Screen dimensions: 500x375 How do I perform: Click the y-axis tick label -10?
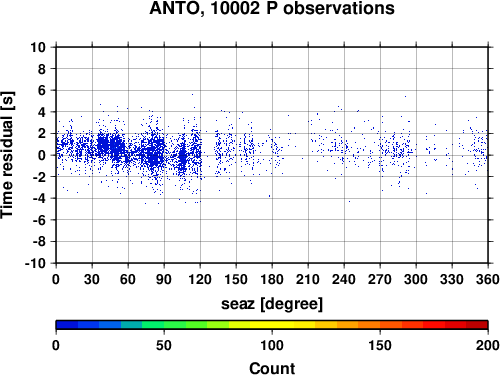(x=35, y=263)
